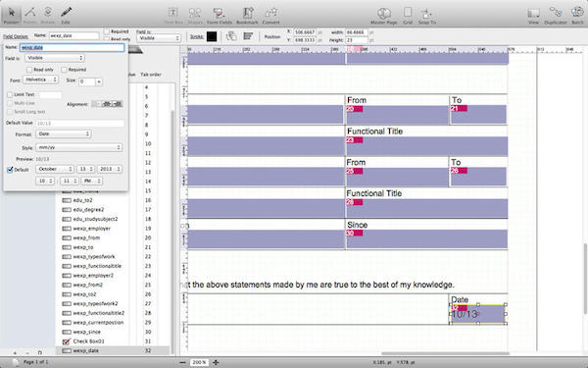Click the field icon next to wexp_employer
The image size is (588, 368).
click(67, 229)
